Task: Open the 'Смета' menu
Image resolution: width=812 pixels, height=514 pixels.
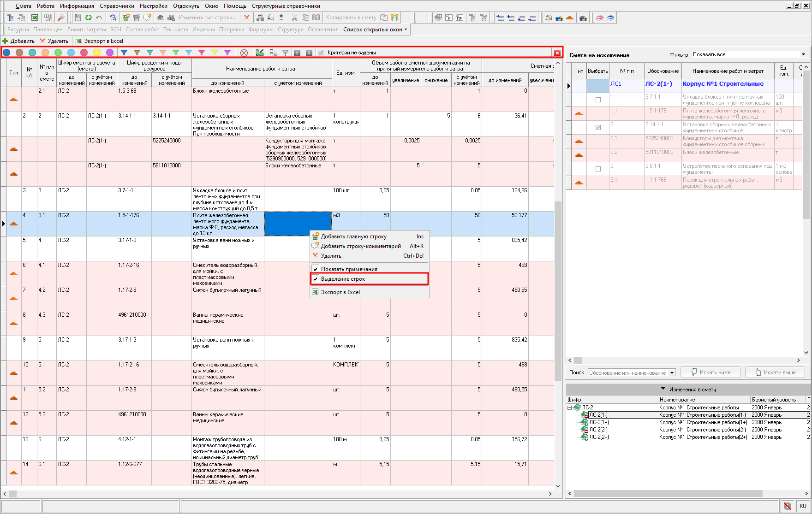Action: point(23,6)
